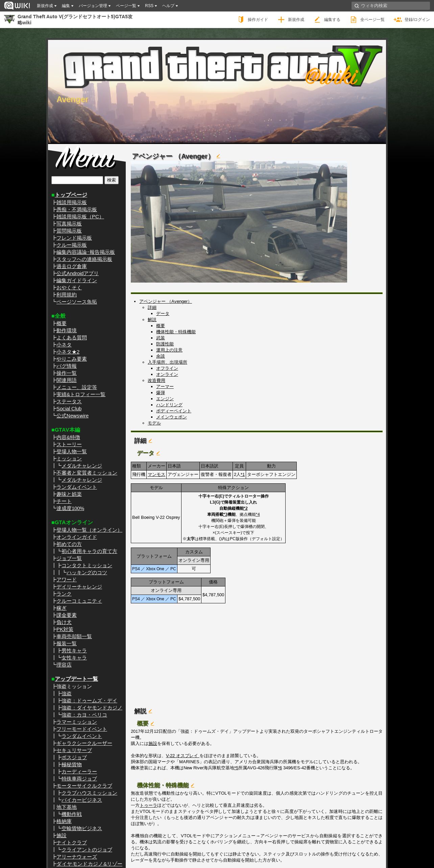Click the 検索 button in sidebar

point(112,180)
